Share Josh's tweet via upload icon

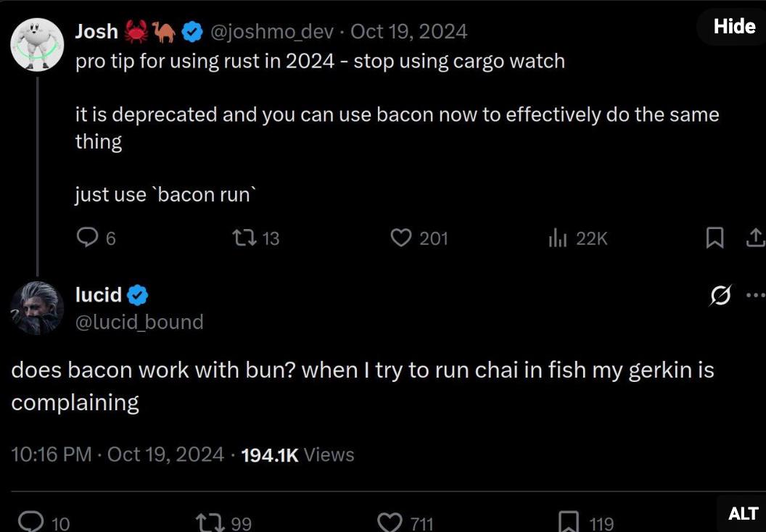point(754,238)
